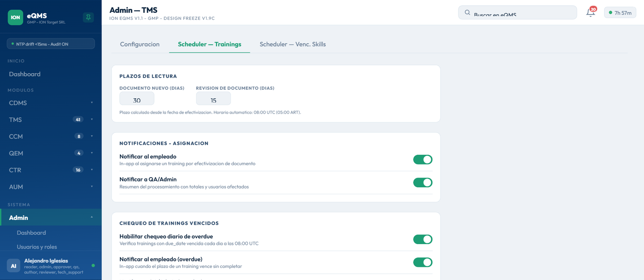Open Scheduler — Venc. Skills tab

point(293,44)
